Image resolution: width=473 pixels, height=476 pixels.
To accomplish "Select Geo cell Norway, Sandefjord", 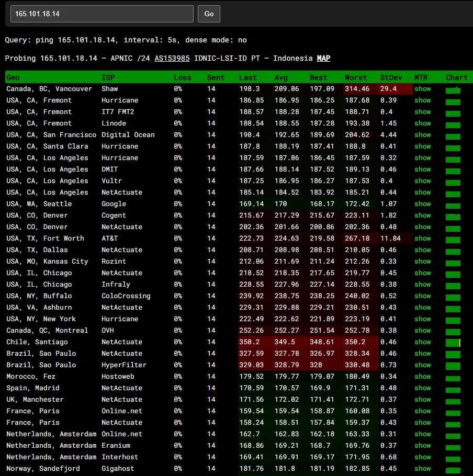I will point(43,468).
